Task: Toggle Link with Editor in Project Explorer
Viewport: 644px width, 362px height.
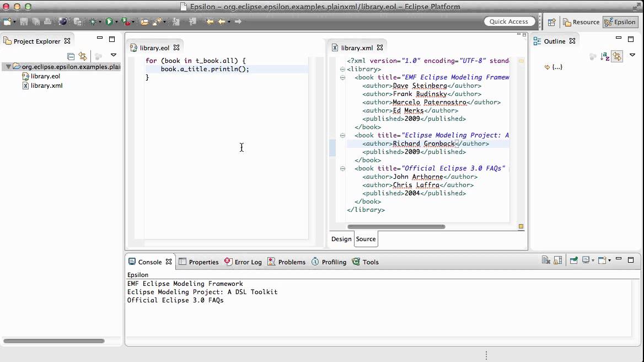Action: pos(83,56)
